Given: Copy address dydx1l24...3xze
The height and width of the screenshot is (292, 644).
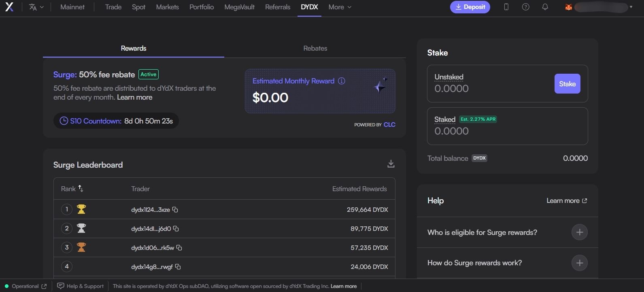Looking at the screenshot, I should (x=175, y=210).
